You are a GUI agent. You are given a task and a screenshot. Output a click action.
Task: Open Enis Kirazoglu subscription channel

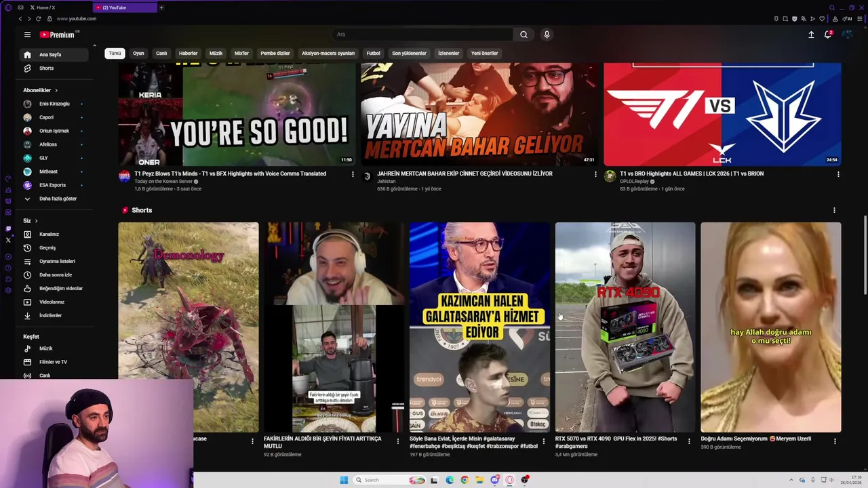tap(55, 104)
